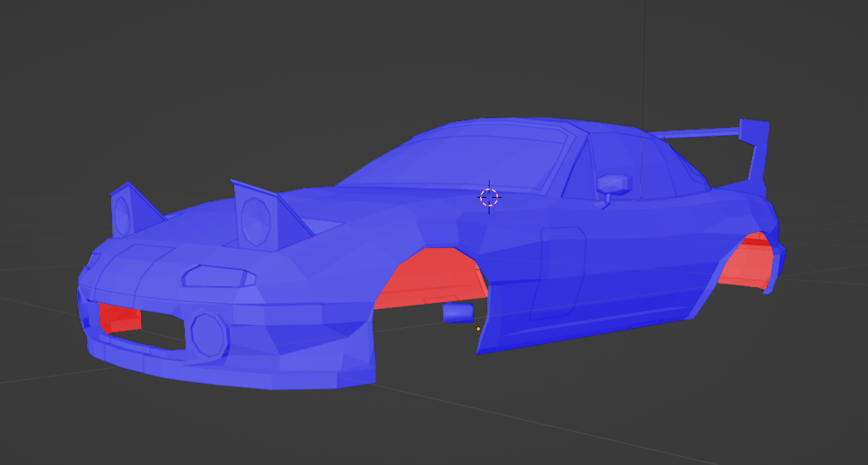Select the car's windshield surface
The width and height of the screenshot is (868, 465).
point(468,159)
